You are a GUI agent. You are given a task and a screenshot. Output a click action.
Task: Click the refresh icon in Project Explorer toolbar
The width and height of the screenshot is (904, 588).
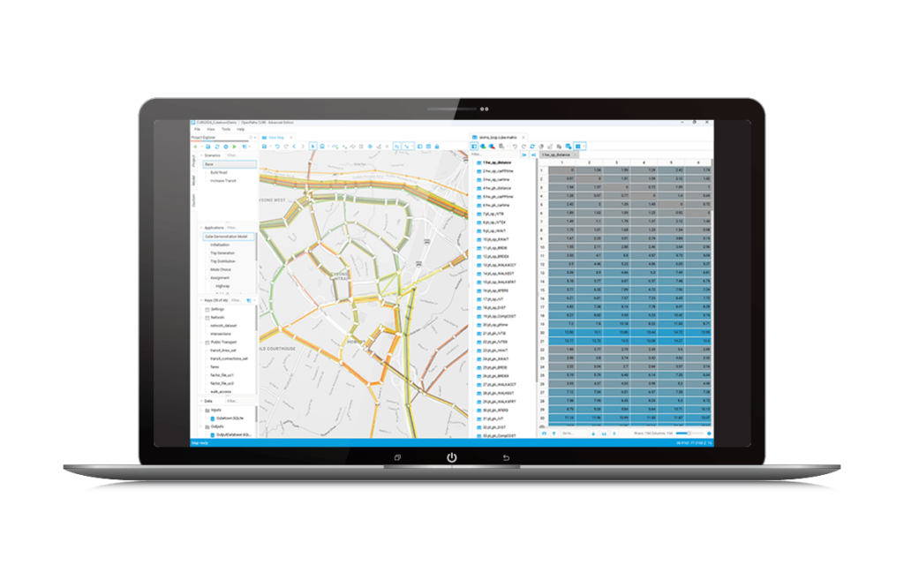216,146
